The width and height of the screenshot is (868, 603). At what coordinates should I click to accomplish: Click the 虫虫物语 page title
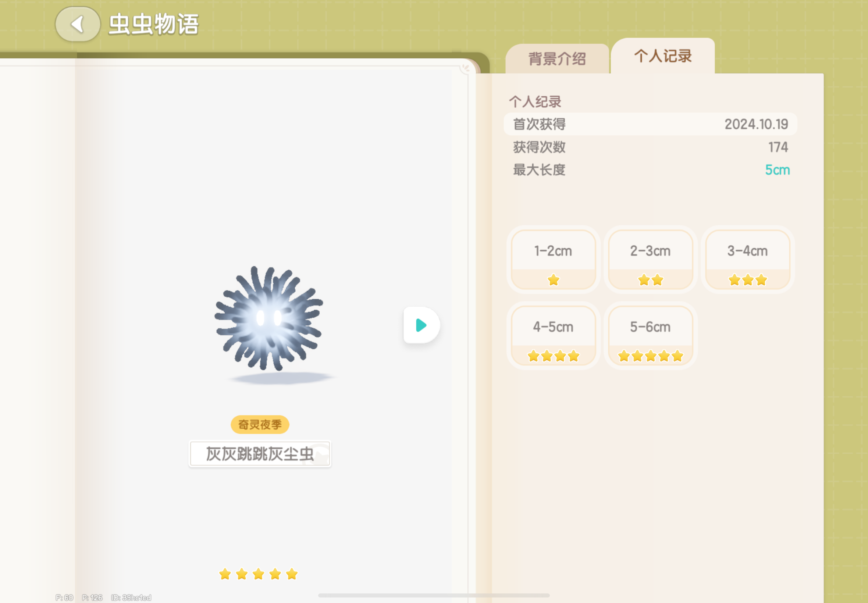[x=153, y=24]
